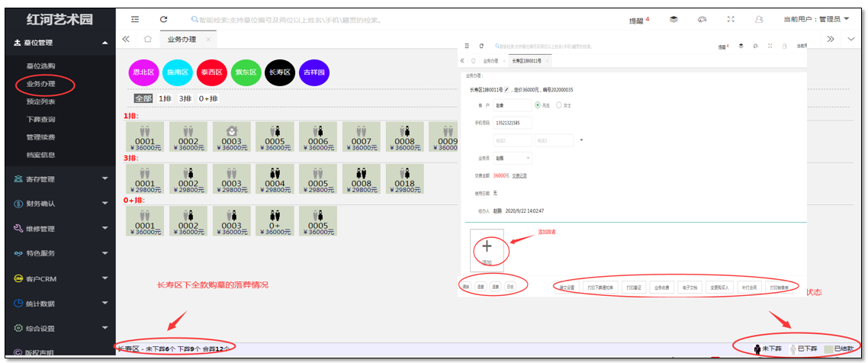Image resolution: width=868 pixels, height=363 pixels.
Task: Click the 业务收费 button
Action: (661, 288)
